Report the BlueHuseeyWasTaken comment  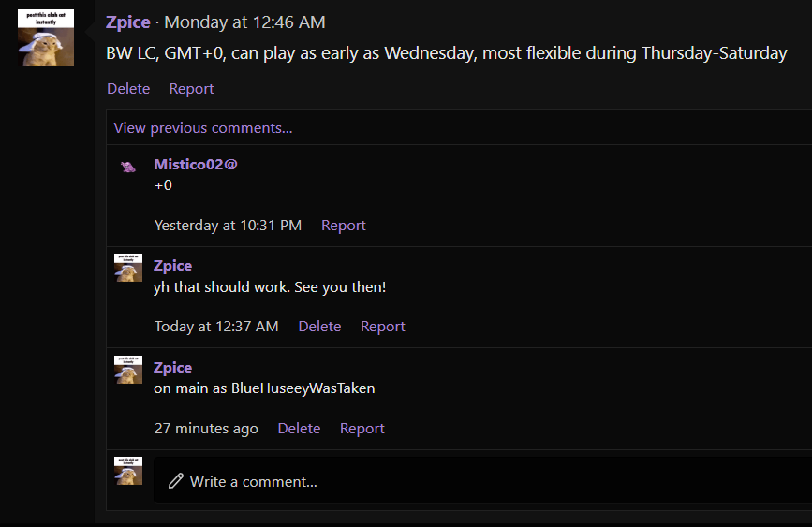362,429
